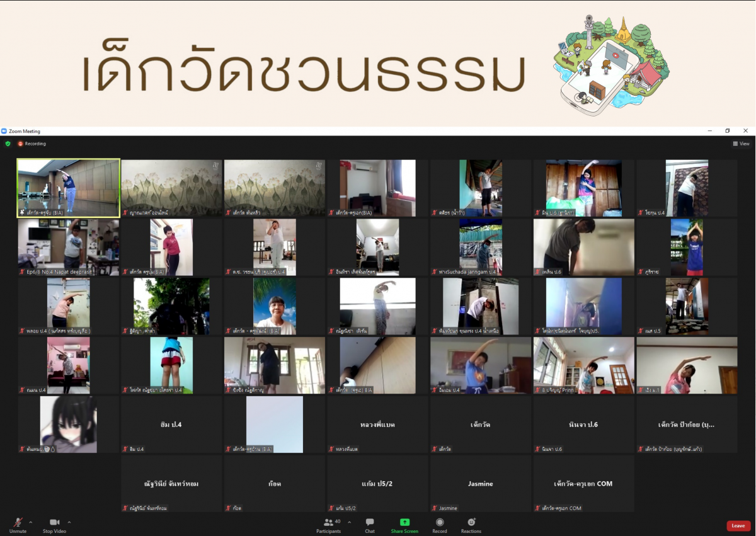This screenshot has width=756, height=536.
Task: Select the anime avatar participant tile
Action: pyautogui.click(x=68, y=424)
